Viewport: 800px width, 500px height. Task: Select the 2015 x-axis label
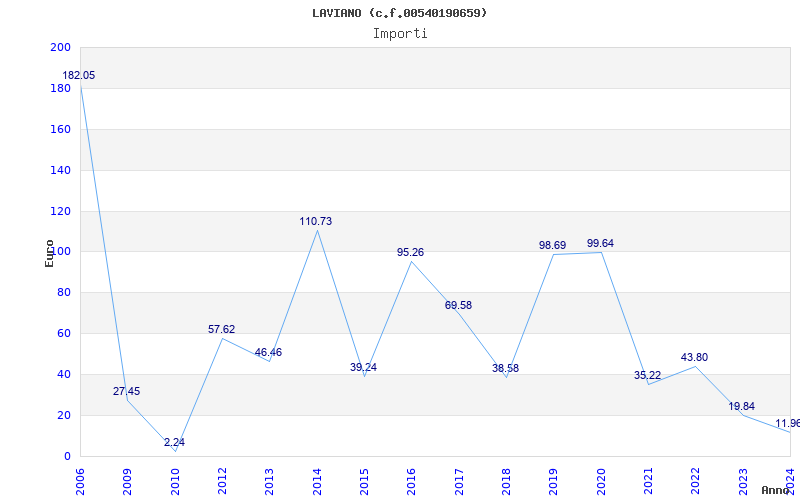[364, 482]
